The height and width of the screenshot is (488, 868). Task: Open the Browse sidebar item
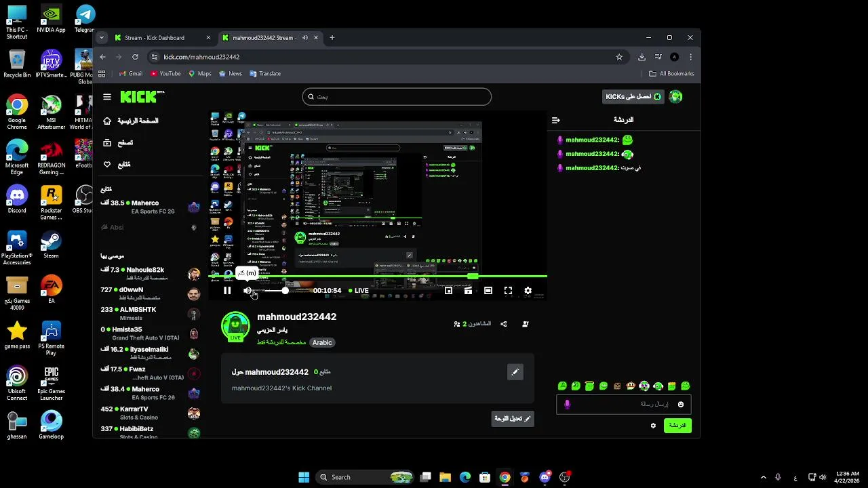[x=119, y=143]
